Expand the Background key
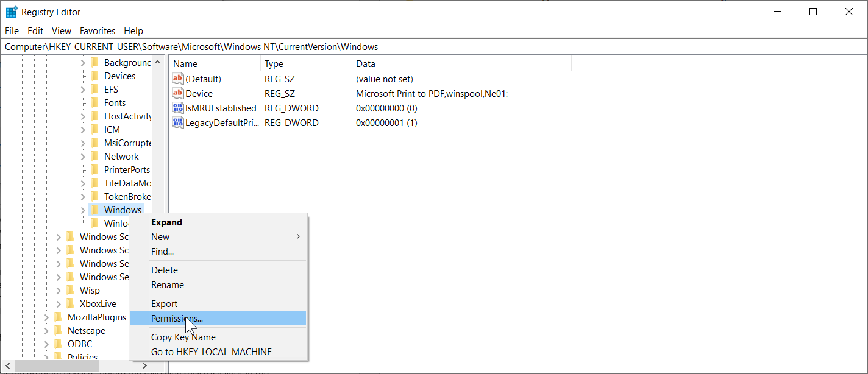This screenshot has height=374, width=868. point(83,63)
